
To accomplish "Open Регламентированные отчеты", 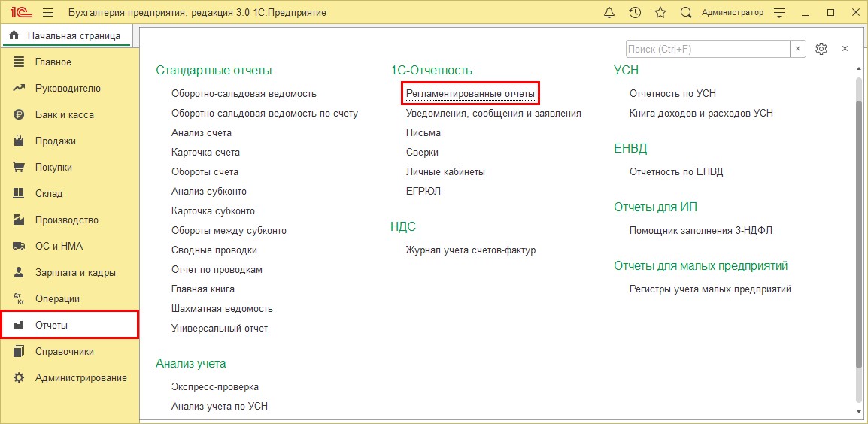I will (x=471, y=93).
